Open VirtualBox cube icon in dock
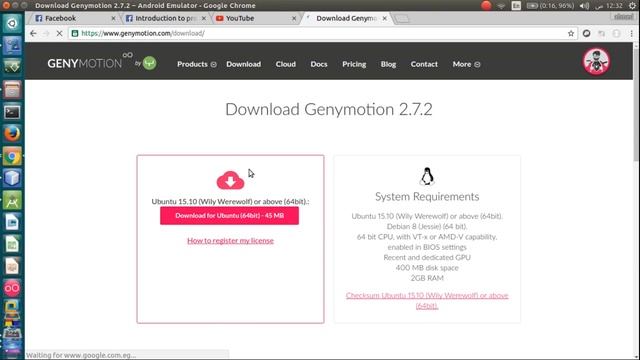 point(12,178)
